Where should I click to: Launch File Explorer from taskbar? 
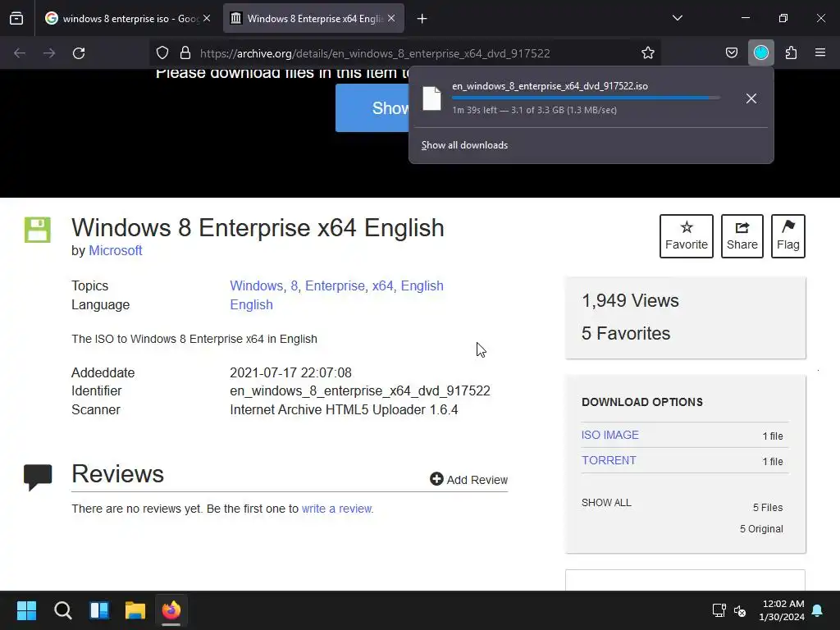pyautogui.click(x=135, y=610)
